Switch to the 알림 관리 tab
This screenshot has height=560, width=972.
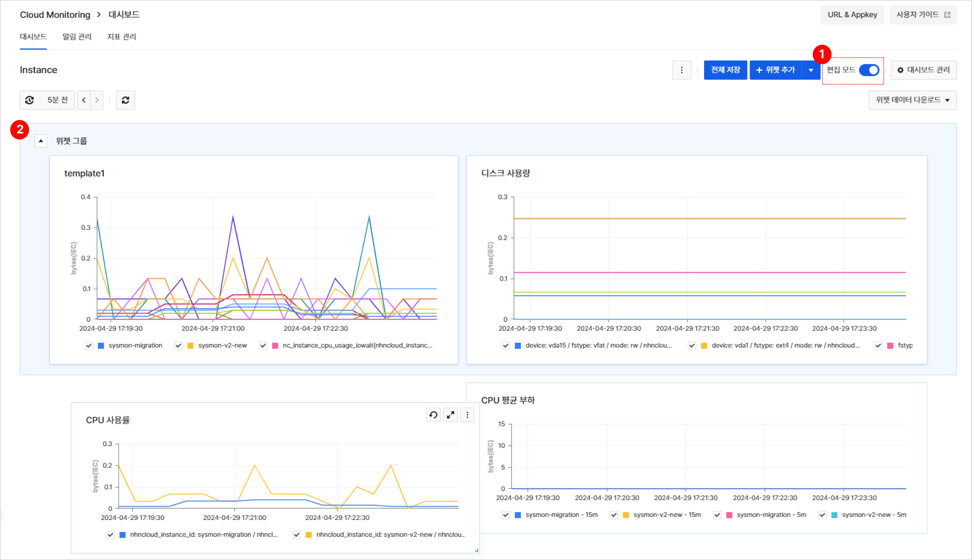[x=77, y=36]
